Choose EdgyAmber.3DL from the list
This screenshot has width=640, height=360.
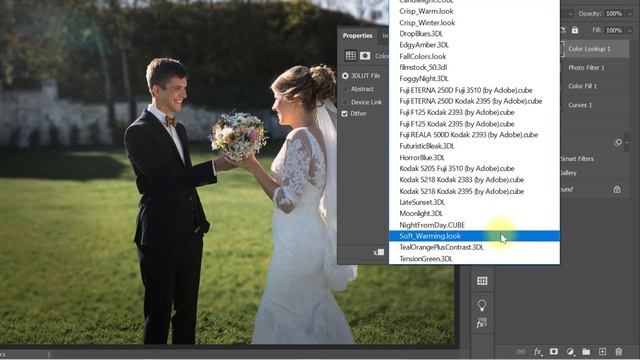pos(474,45)
